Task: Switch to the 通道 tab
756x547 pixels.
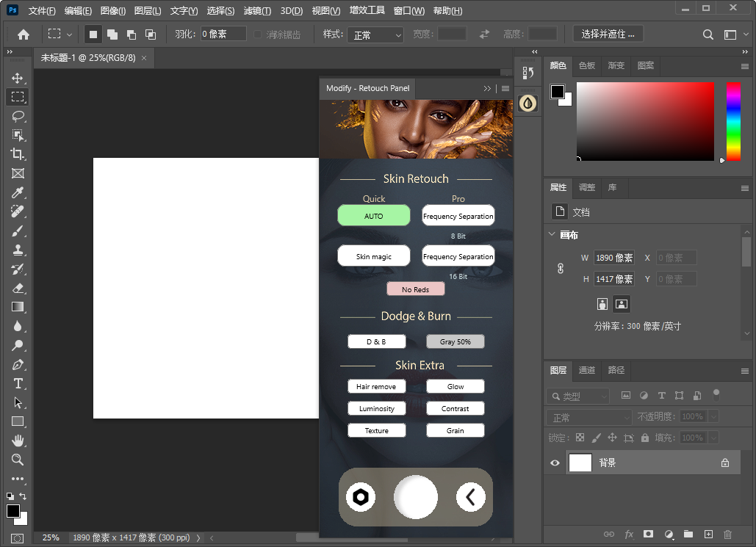Action: point(587,370)
